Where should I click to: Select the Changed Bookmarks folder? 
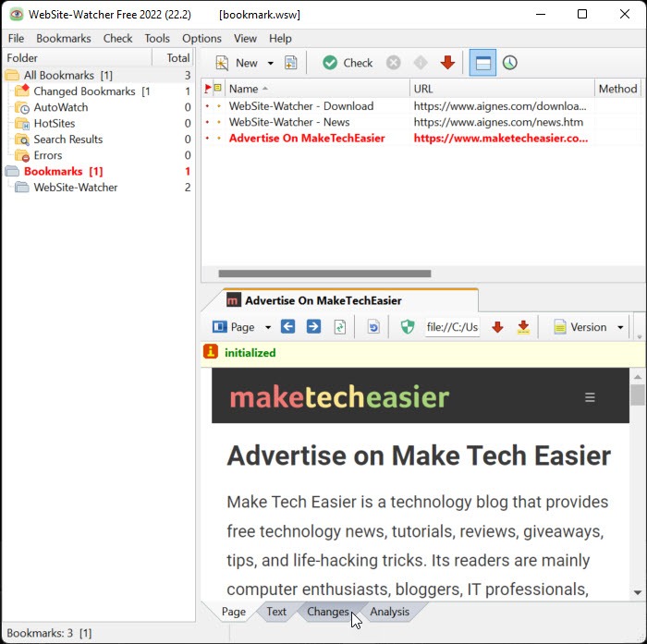98,91
